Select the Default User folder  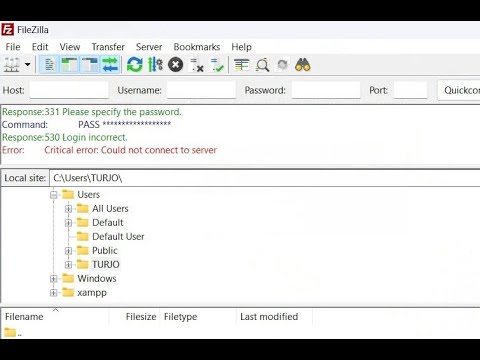point(118,237)
